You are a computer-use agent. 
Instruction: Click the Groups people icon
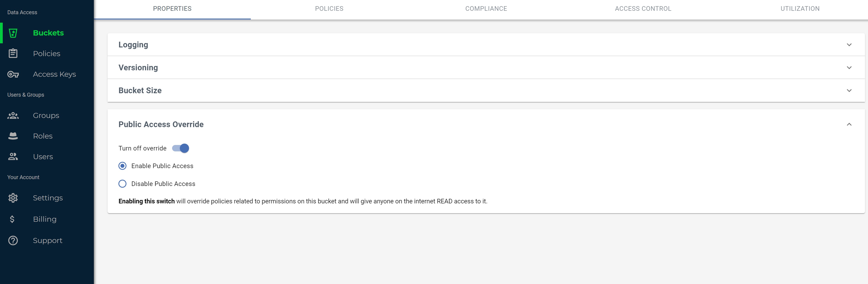click(13, 116)
